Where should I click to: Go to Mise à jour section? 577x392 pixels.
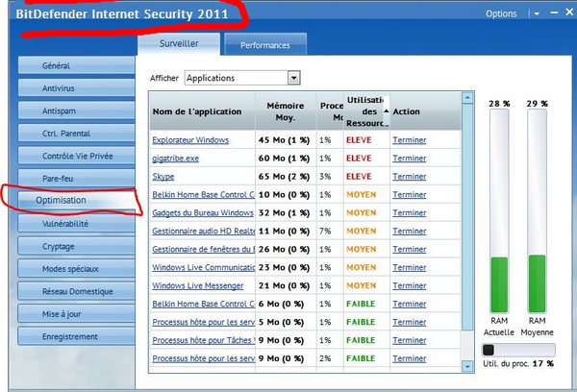click(x=77, y=314)
